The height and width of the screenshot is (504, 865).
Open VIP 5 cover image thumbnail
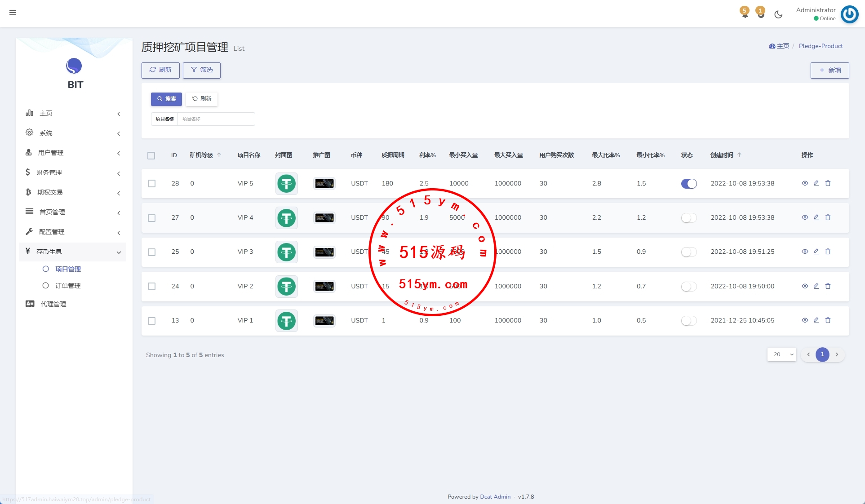click(x=286, y=183)
